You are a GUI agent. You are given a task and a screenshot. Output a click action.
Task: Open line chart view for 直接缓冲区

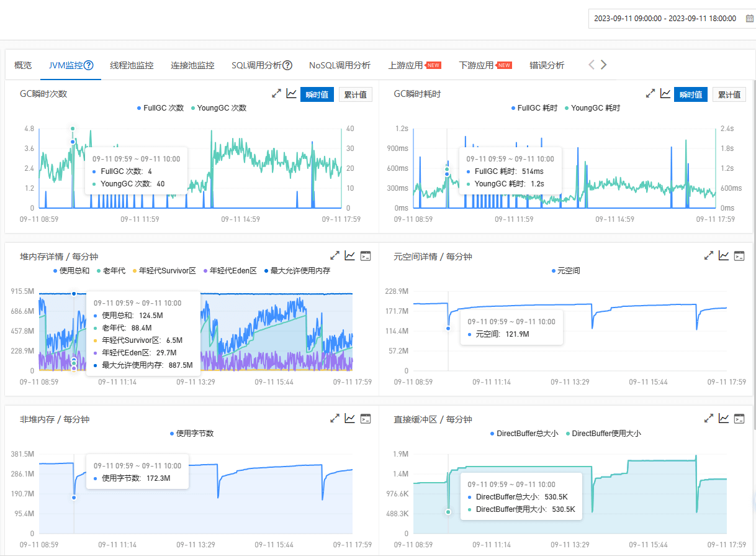coord(724,418)
